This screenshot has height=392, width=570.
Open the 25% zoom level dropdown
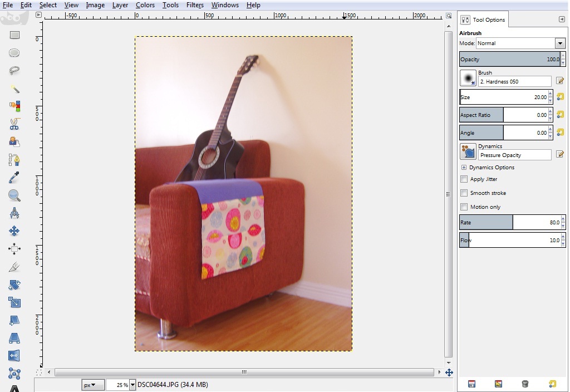132,385
